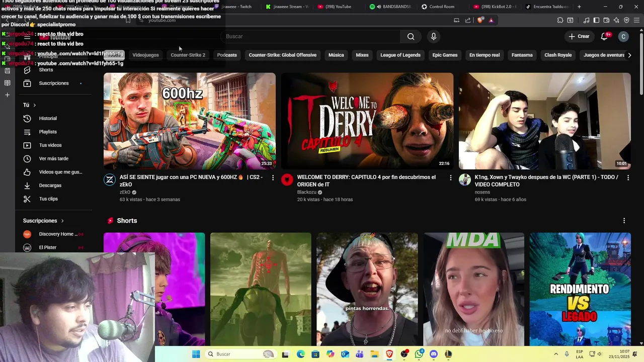Open the MDA Short thumbnail
644x362 pixels.
473,289
